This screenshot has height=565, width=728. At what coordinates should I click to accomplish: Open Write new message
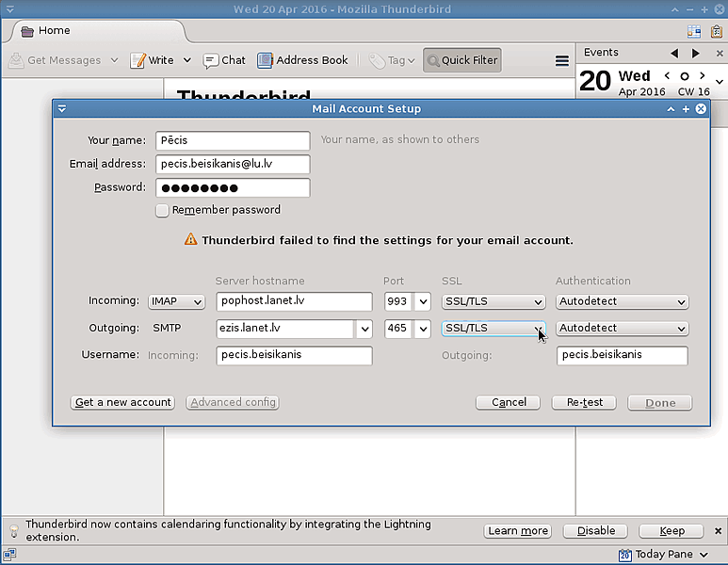point(152,60)
